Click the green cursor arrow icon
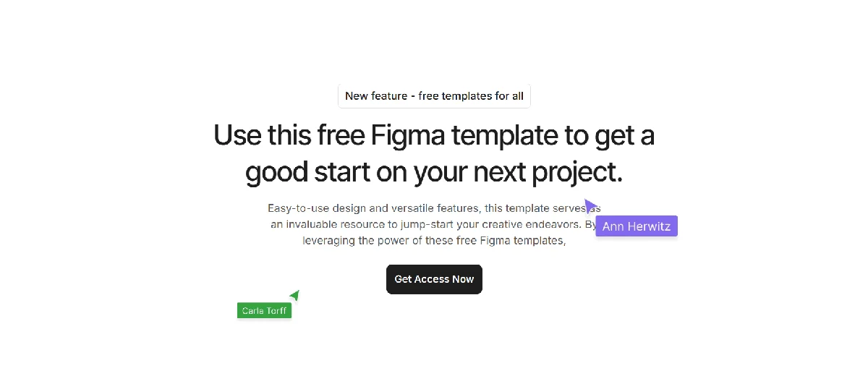Viewport: 868px width, 376px height. (294, 295)
